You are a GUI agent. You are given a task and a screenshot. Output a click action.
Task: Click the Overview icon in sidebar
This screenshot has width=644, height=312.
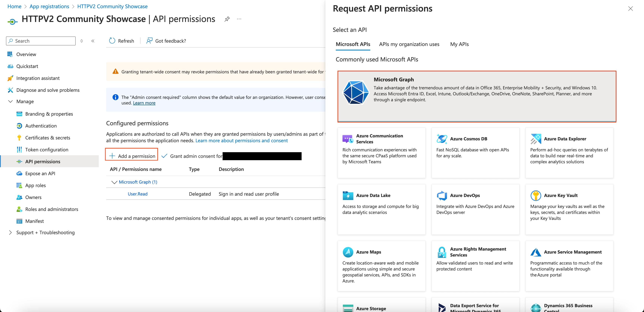pos(10,54)
